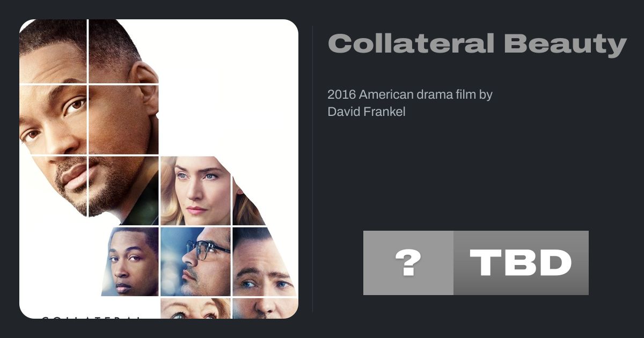Click the older woman's partial face tile
The height and width of the screenshot is (338, 644).
click(196, 308)
